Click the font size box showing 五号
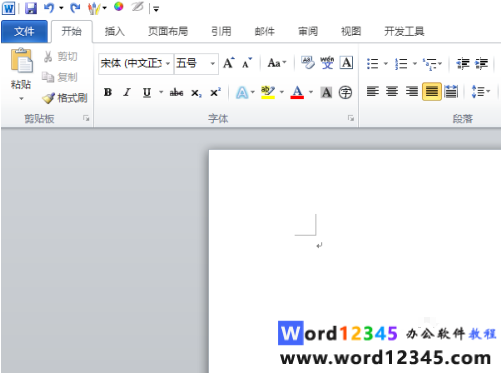This screenshot has width=501, height=374. coord(191,63)
